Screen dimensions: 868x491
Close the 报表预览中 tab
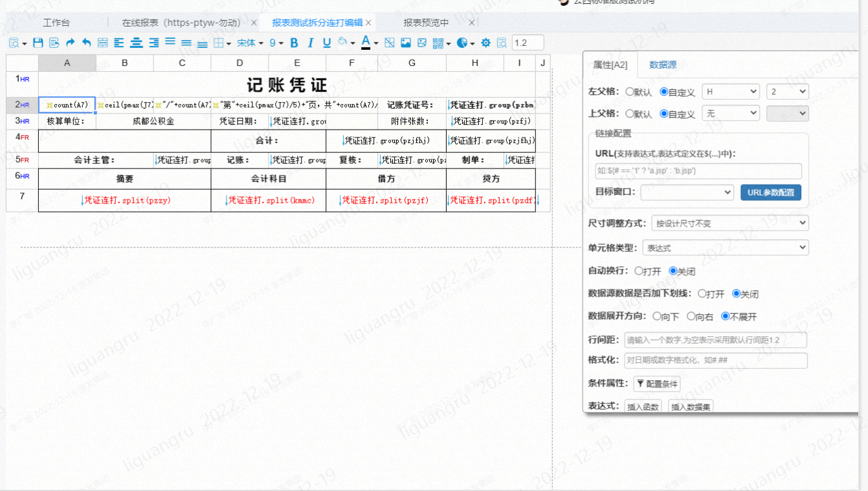472,23
